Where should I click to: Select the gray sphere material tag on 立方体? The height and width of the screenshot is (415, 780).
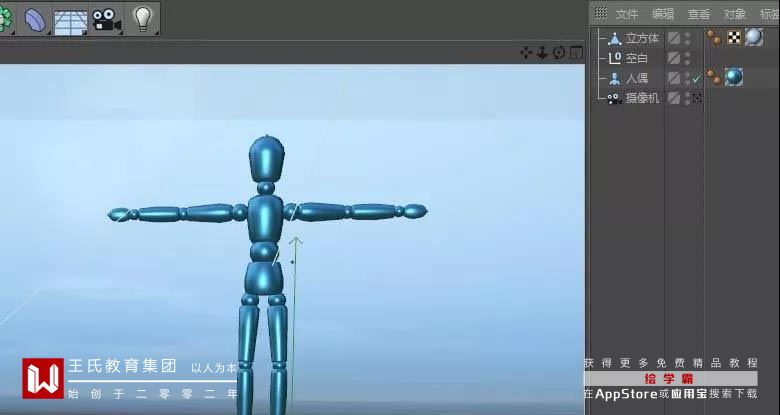click(754, 37)
